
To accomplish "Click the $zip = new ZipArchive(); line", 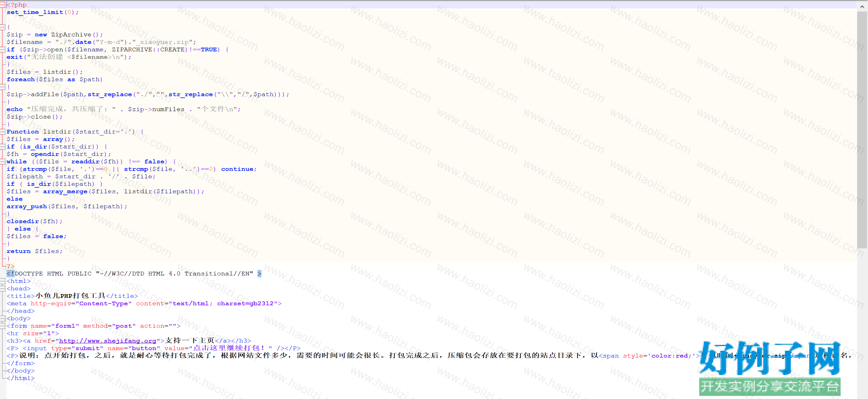I will (x=54, y=35).
